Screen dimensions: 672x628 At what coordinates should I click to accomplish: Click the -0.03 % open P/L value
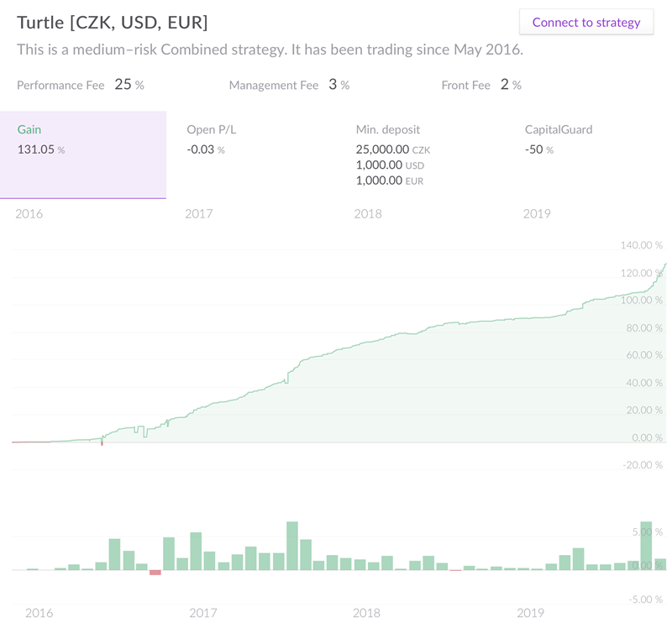click(x=206, y=149)
